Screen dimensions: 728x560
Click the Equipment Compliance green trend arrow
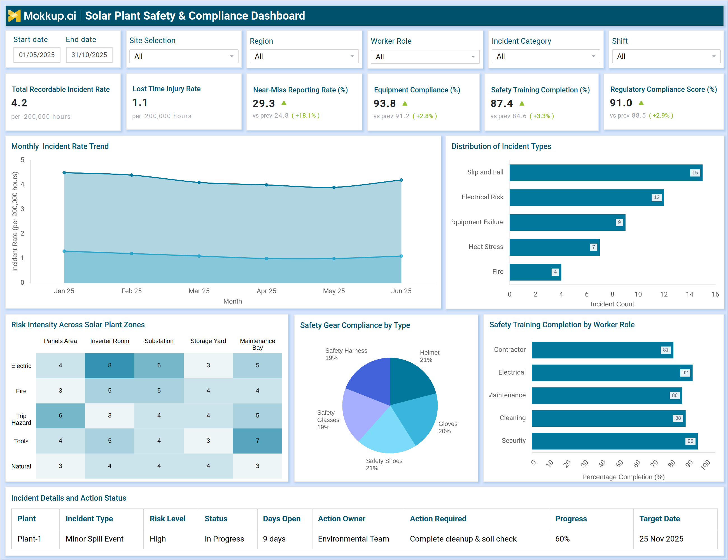(x=405, y=103)
